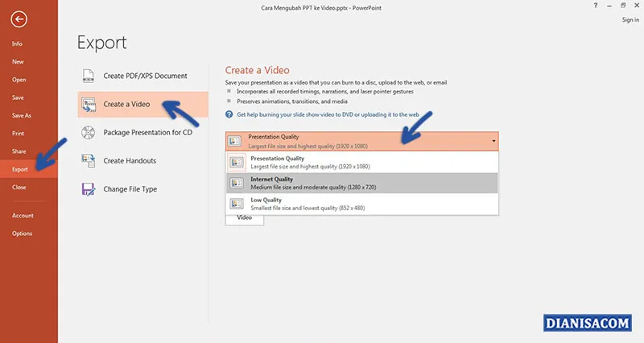Select Change File Type
644x343 pixels.
(143, 189)
